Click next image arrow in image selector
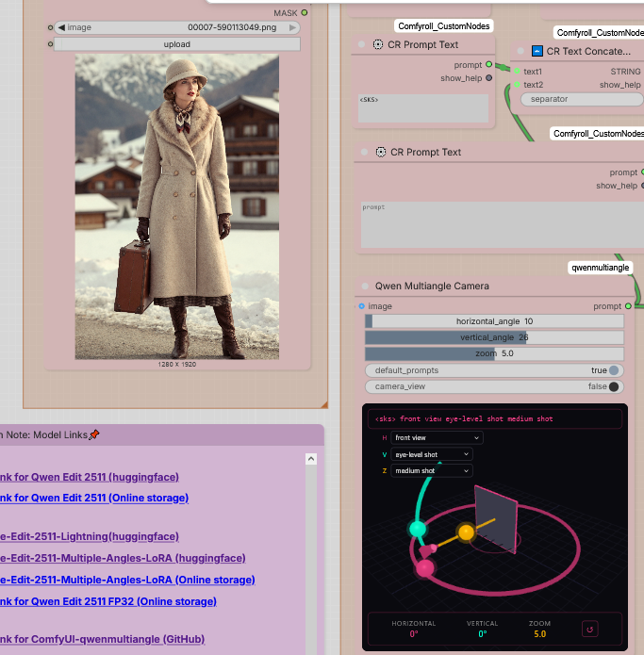This screenshot has height=655, width=644. [x=292, y=27]
